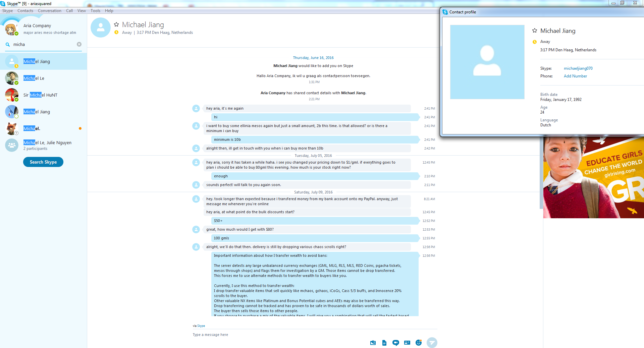Select the 'Michael.' contact with unread dot

coord(44,128)
